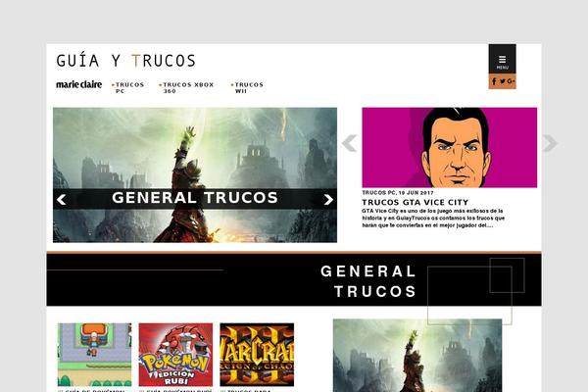Open the GENERAL TRUCOS carousel banner title
This screenshot has height=392, width=588.
(195, 198)
